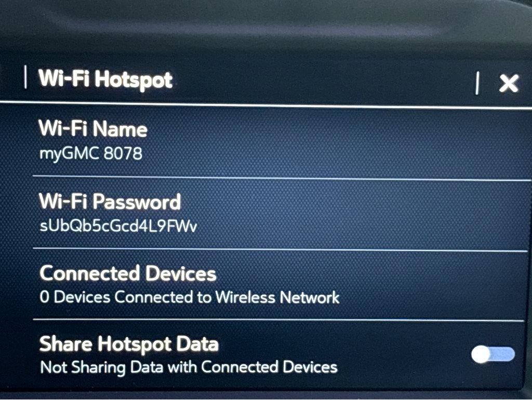Toggle the Share Hotspot Data switch
Image resolution: width=532 pixels, height=400 pixels.
pyautogui.click(x=493, y=355)
